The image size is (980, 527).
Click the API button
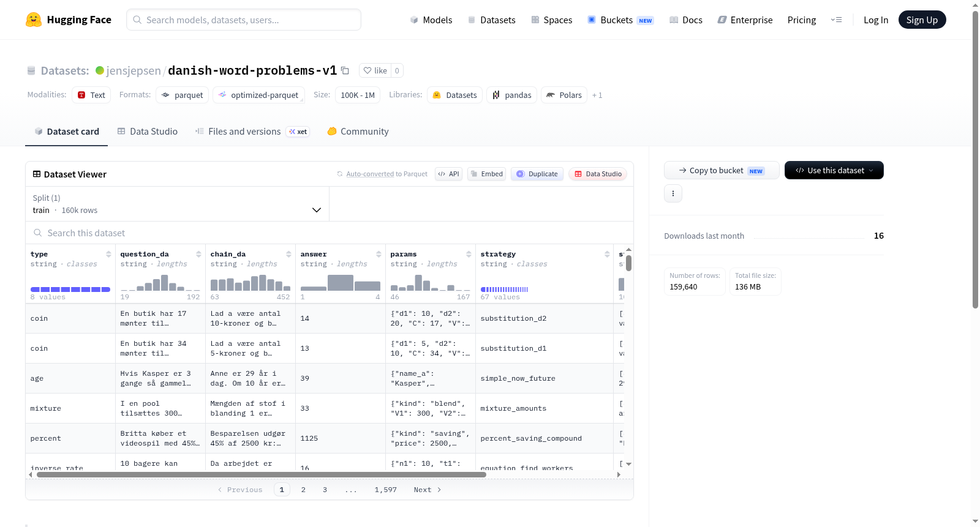coord(448,174)
